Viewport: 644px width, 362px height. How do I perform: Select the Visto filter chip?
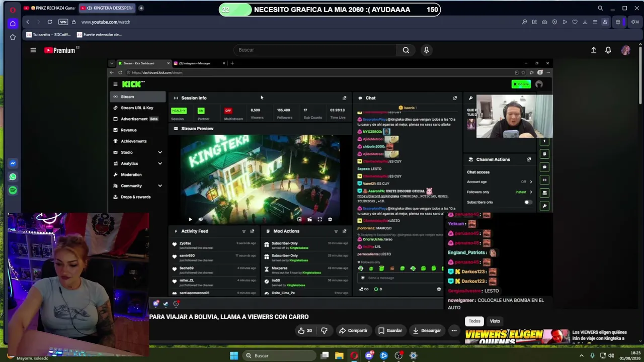pyautogui.click(x=495, y=321)
